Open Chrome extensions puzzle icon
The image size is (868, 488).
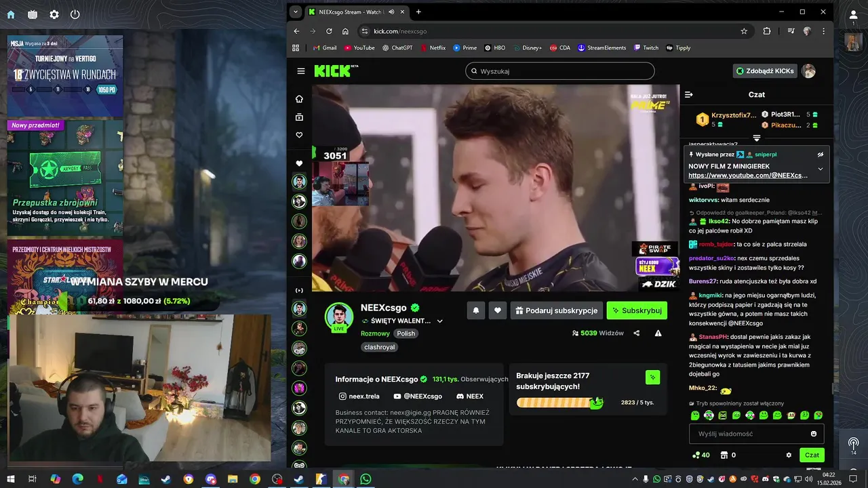pyautogui.click(x=767, y=31)
